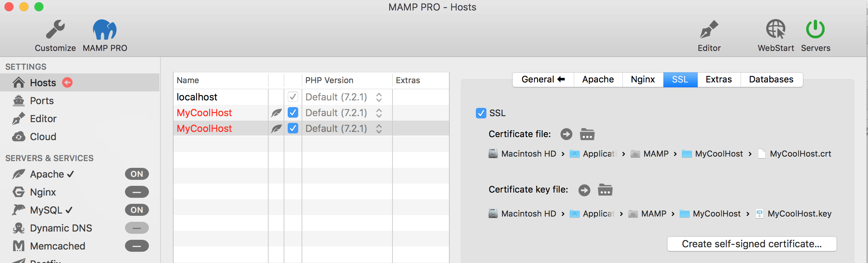Click Macintosh HD in the certificate key path
This screenshot has height=263, width=868.
coord(522,214)
